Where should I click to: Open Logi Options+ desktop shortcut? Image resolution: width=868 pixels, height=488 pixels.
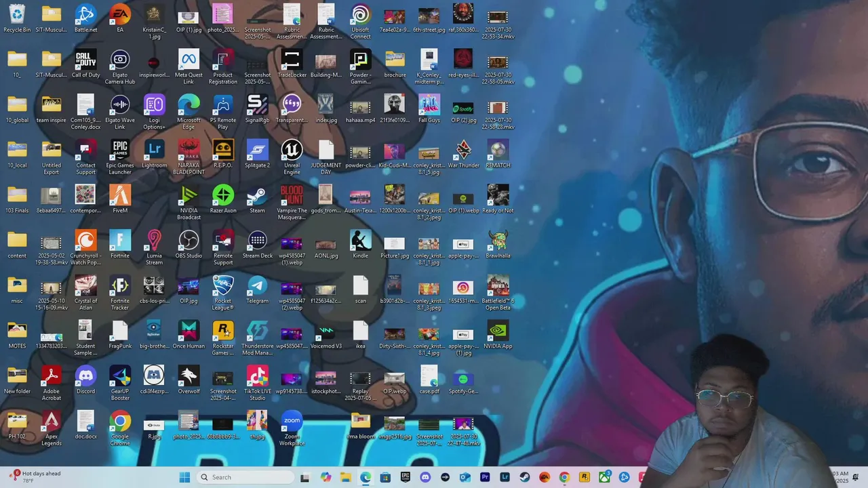click(x=154, y=112)
